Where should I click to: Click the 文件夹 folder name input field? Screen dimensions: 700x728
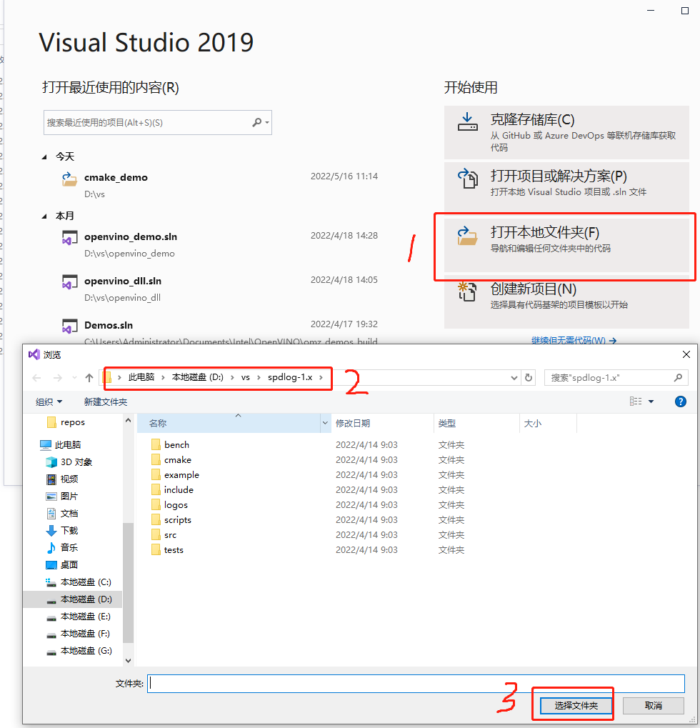pos(416,684)
